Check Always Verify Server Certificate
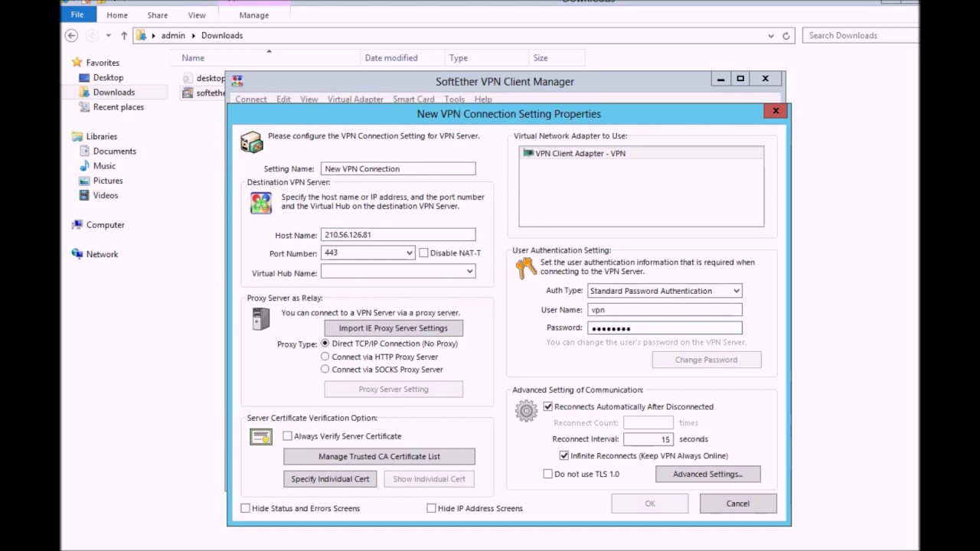The height and width of the screenshot is (551, 980). [288, 436]
